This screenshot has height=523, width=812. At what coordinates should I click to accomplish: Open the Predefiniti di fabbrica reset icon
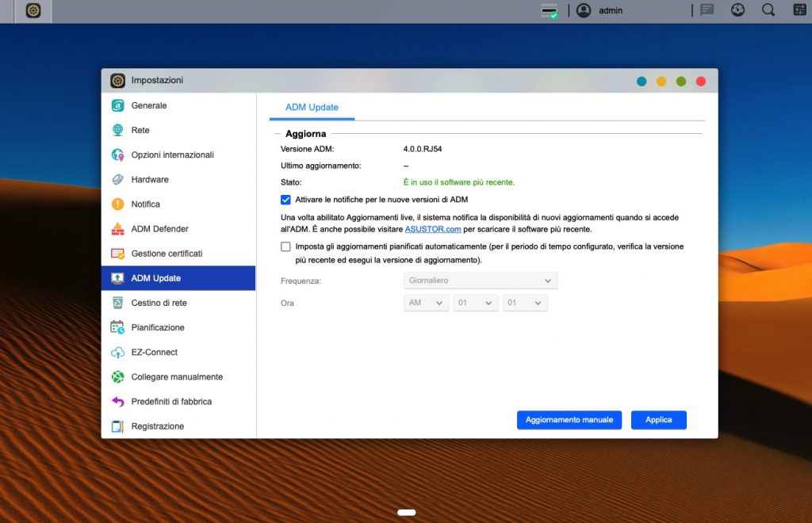(x=117, y=402)
